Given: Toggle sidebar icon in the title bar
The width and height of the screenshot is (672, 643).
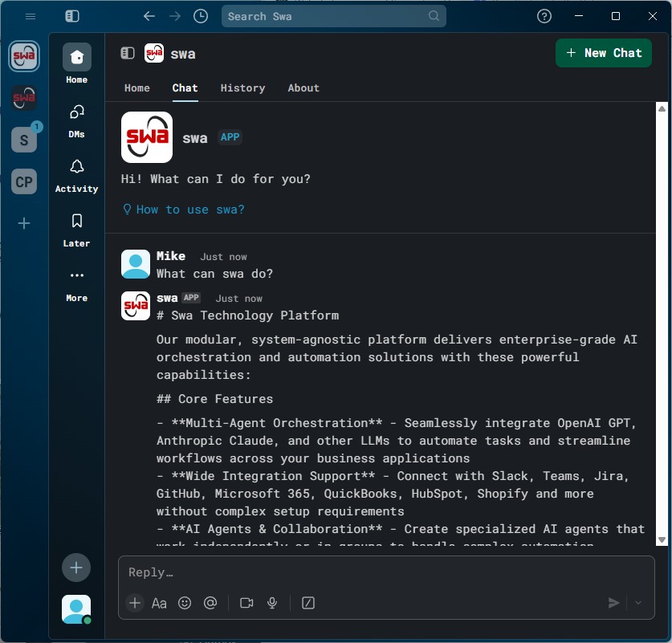Looking at the screenshot, I should tap(72, 16).
